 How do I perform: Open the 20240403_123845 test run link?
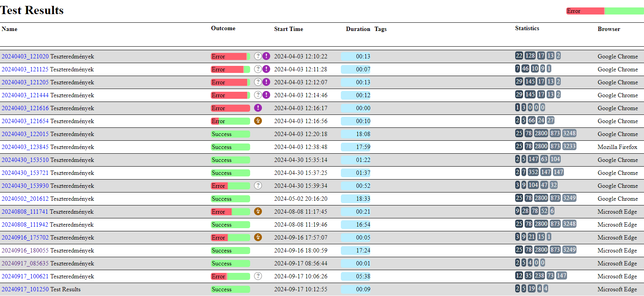(x=25, y=147)
